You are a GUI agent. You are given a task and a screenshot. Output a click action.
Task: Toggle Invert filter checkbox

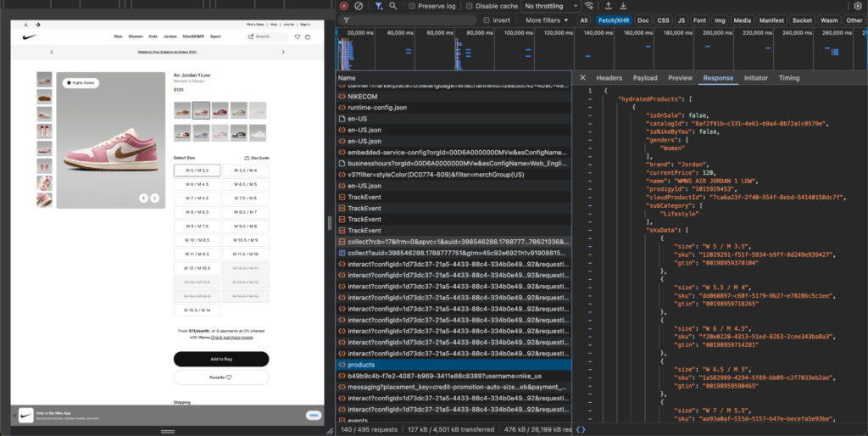487,20
